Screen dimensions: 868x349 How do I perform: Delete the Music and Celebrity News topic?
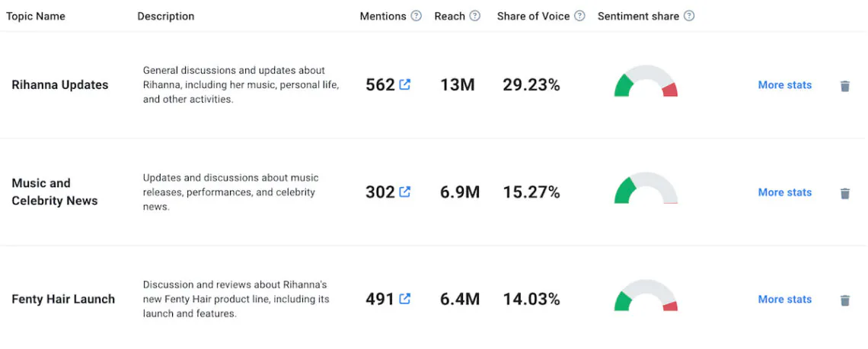coord(844,193)
